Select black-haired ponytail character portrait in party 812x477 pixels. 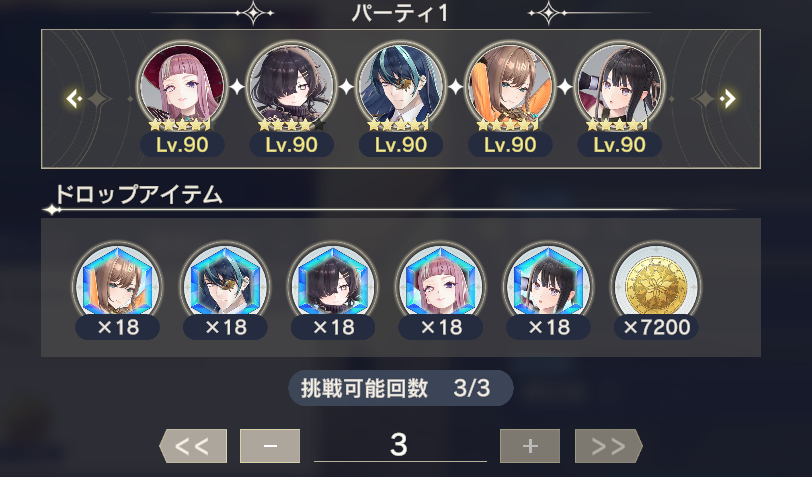[x=619, y=86]
